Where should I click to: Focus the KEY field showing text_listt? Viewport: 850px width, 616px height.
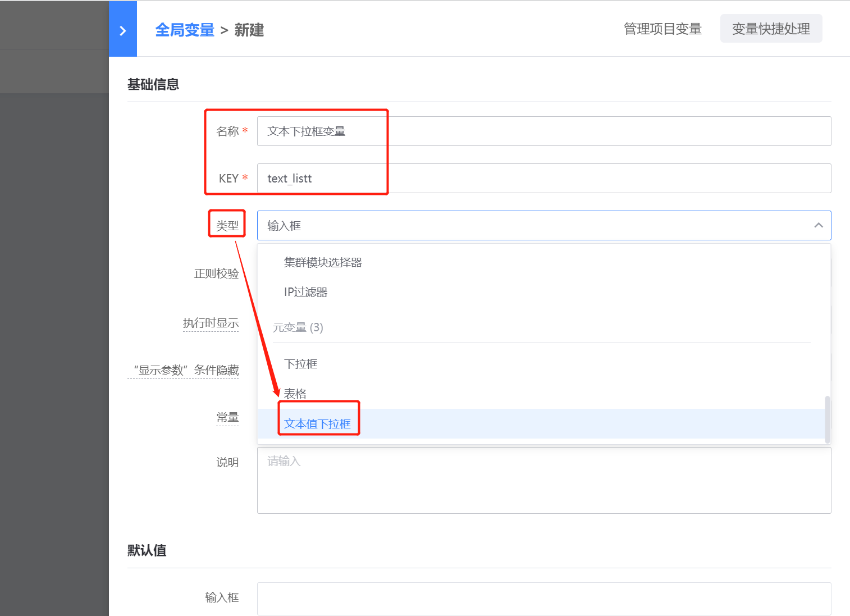[x=449, y=178]
